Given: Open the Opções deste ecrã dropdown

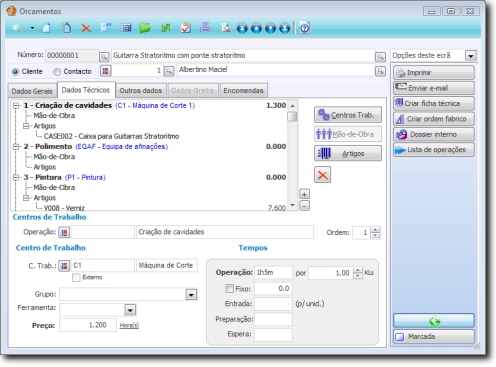Looking at the screenshot, I should [471, 56].
